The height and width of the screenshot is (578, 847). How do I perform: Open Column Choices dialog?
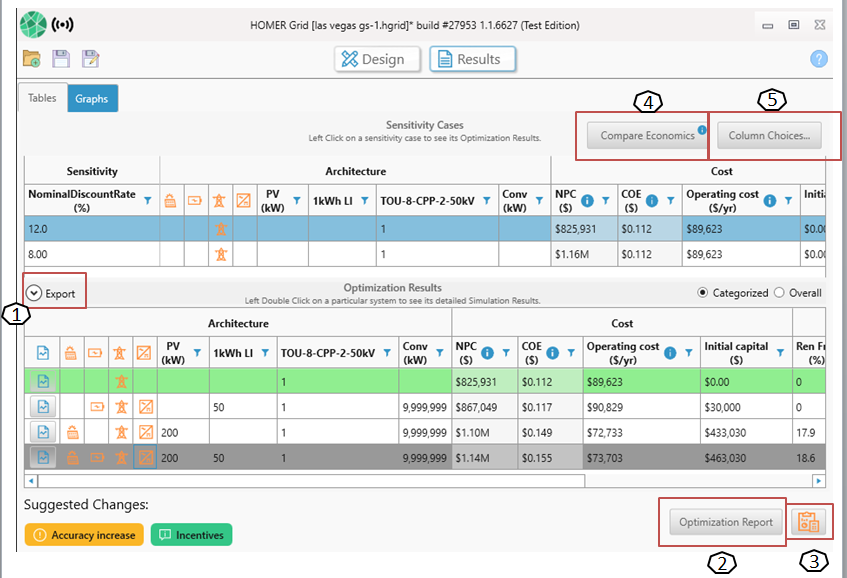pos(769,135)
